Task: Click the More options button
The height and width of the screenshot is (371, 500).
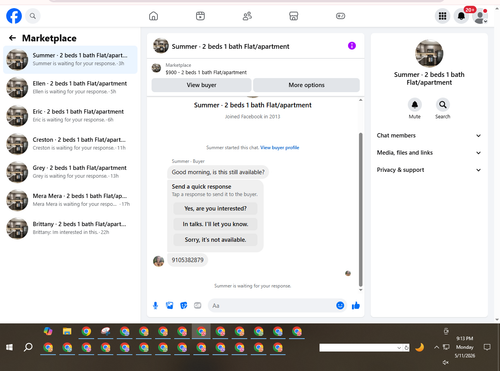Action: [306, 85]
